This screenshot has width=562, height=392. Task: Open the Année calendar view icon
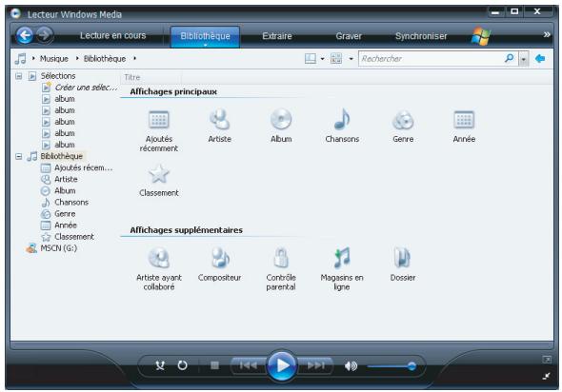464,120
